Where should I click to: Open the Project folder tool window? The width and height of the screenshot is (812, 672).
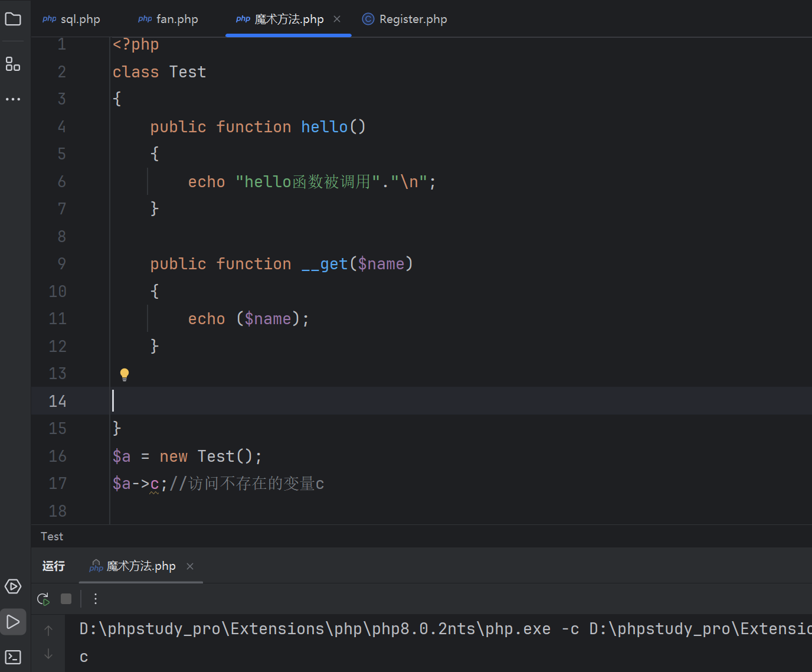point(13,19)
